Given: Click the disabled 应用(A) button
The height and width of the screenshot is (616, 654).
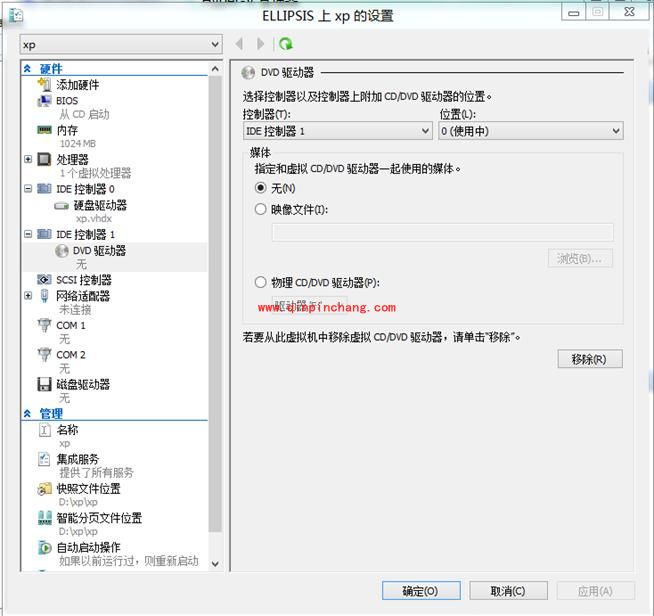Looking at the screenshot, I should click(596, 591).
